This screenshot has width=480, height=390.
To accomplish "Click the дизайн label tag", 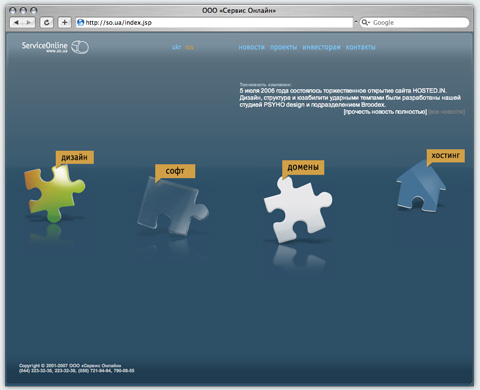I will coord(75,157).
